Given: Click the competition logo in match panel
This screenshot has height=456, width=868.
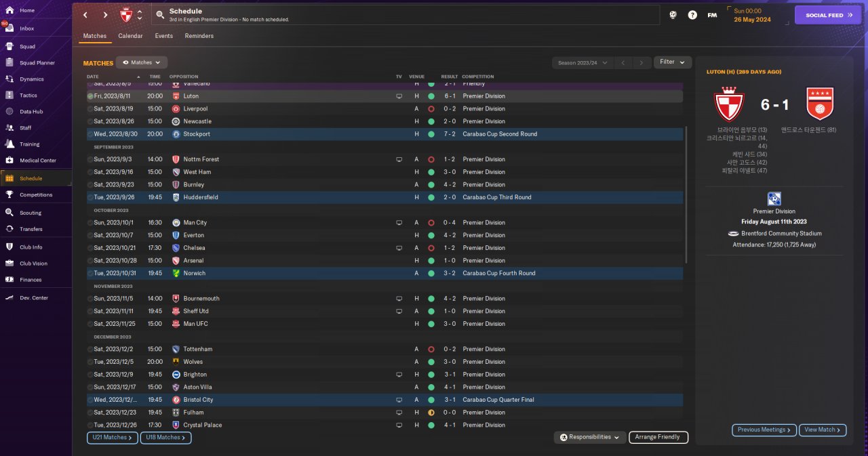Looking at the screenshot, I should tap(774, 199).
